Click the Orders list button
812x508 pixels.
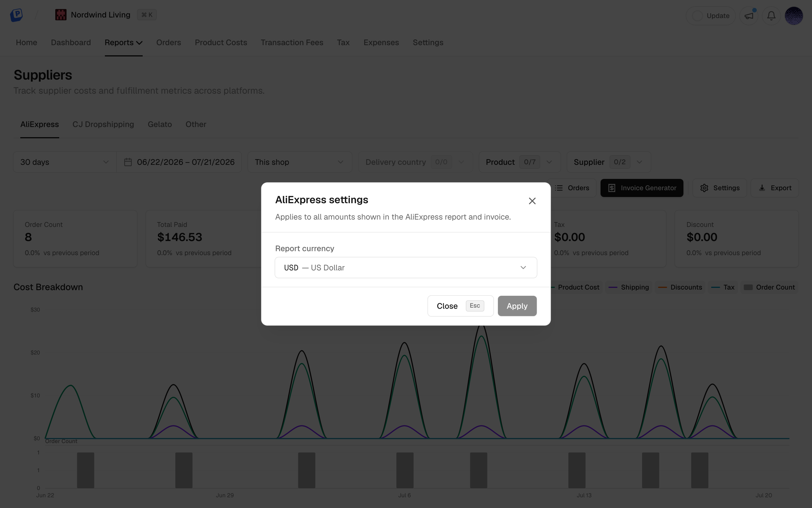click(x=573, y=188)
